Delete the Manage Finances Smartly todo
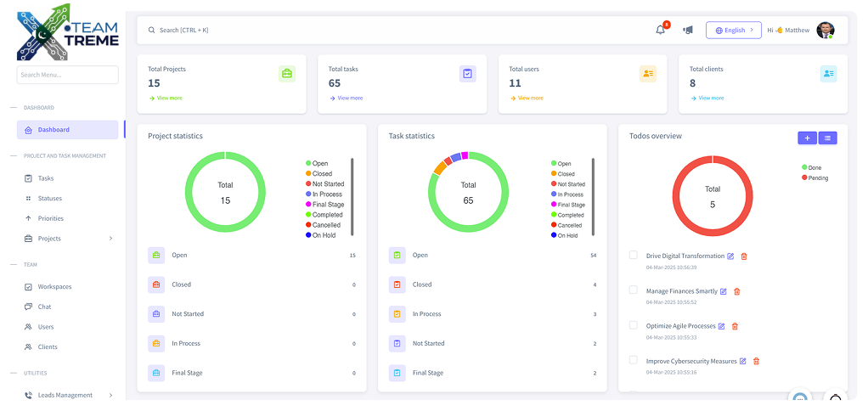 (x=737, y=291)
